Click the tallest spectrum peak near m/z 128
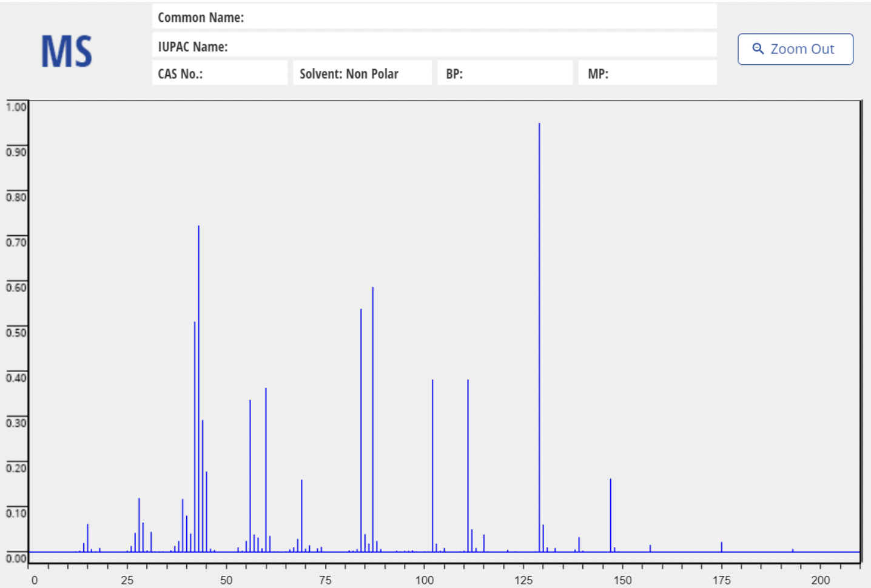 (x=539, y=337)
